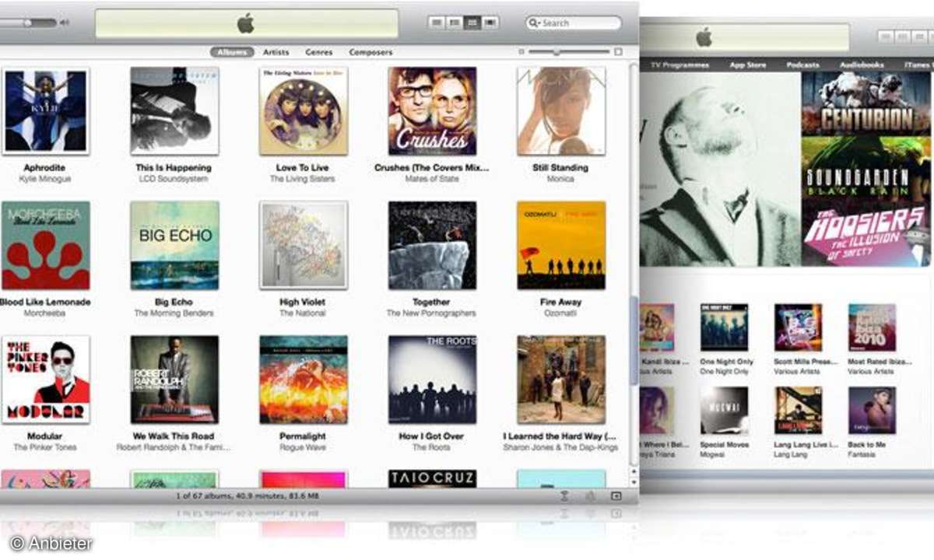Select the Aphrodite album cover
Viewport: 934px width, 560px height.
point(45,110)
